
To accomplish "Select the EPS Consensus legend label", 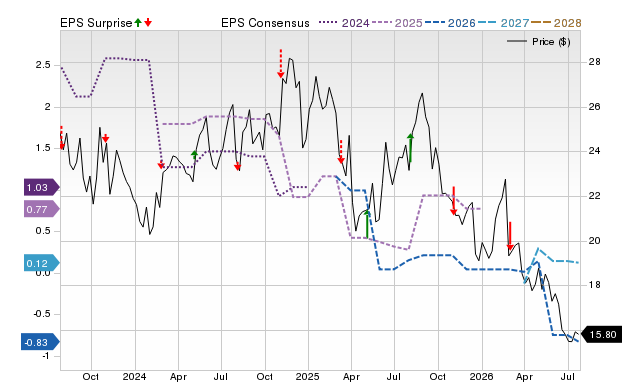I will pos(265,23).
